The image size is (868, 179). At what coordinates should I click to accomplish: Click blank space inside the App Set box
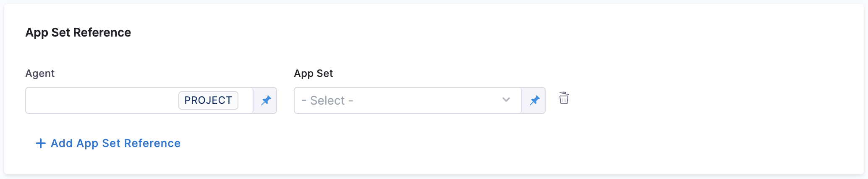pyautogui.click(x=428, y=100)
